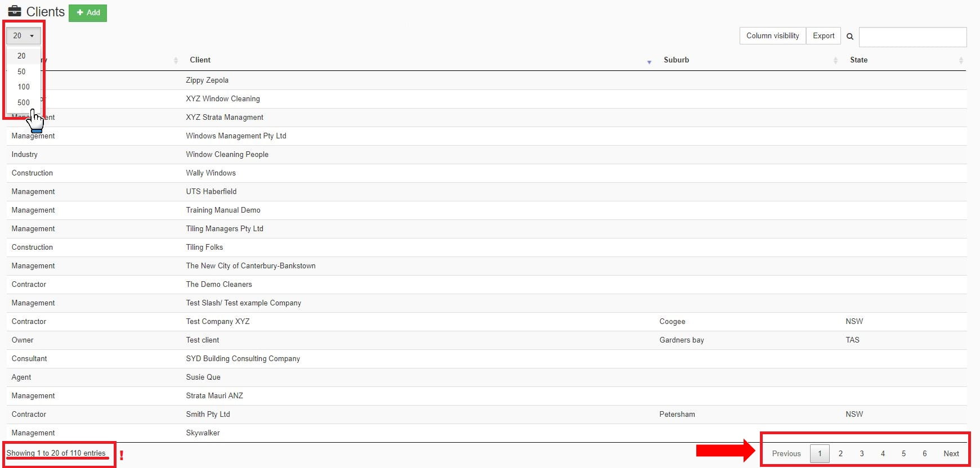The width and height of the screenshot is (980, 468).
Task: Click sort arrows right of Suburb header
Action: tap(835, 60)
